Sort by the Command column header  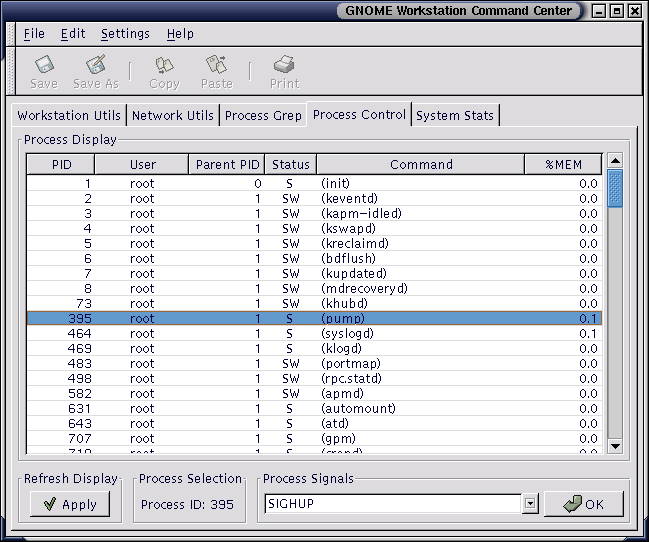[421, 164]
